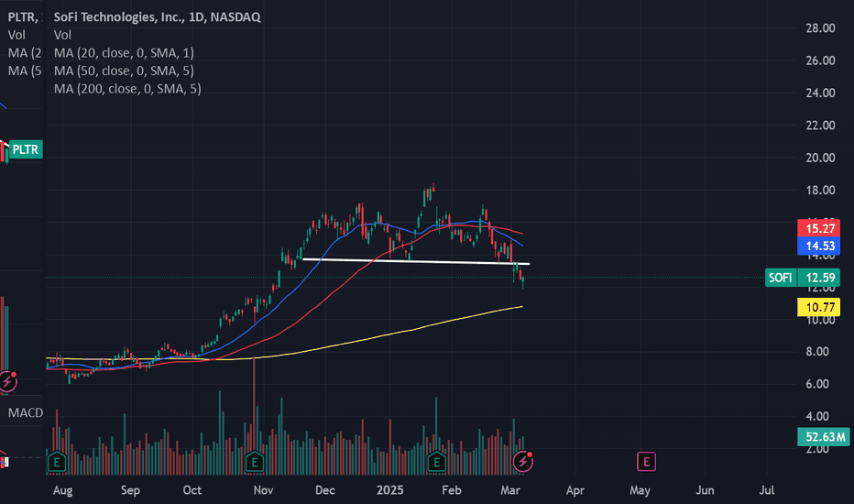The height and width of the screenshot is (504, 854).
Task: Select the MA 50 indicator legend
Action: pyautogui.click(x=125, y=71)
